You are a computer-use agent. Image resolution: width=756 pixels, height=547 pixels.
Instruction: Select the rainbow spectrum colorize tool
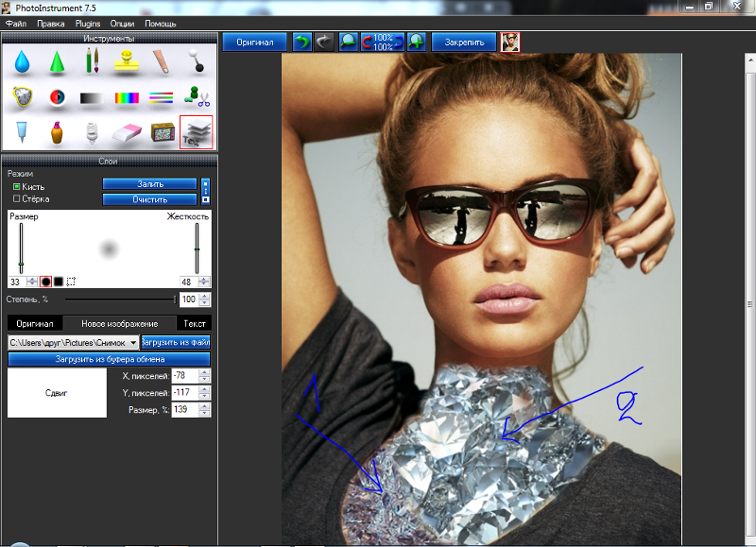[x=127, y=98]
